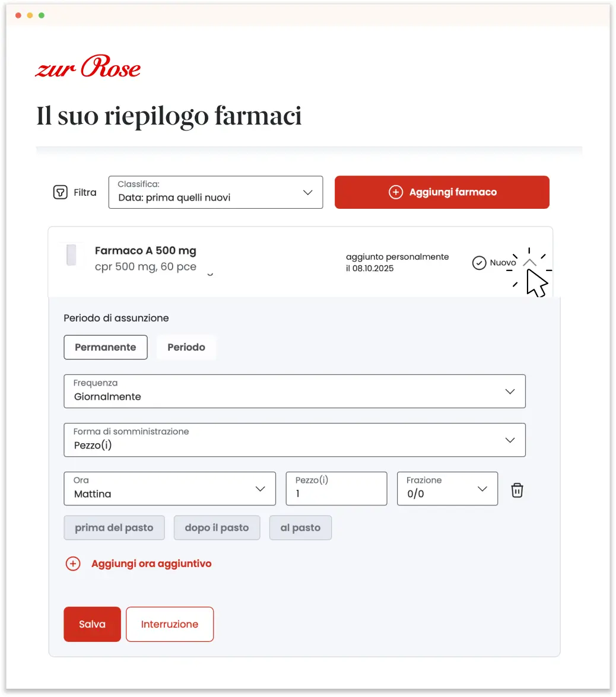Click the Pezzo(i) quantity input field

coord(336,489)
